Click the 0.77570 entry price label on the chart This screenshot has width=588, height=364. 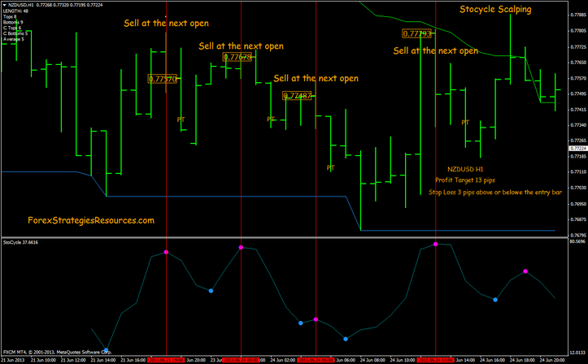163,79
